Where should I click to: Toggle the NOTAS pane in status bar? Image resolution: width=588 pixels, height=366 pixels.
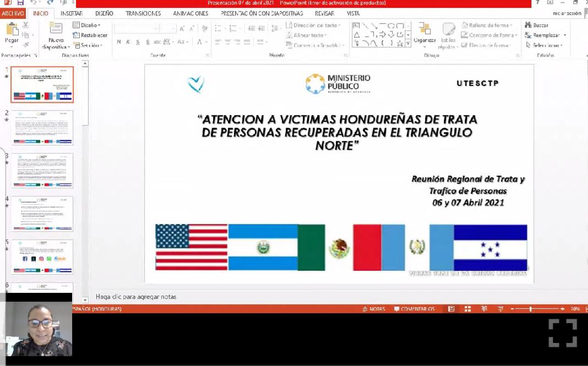tap(373, 309)
